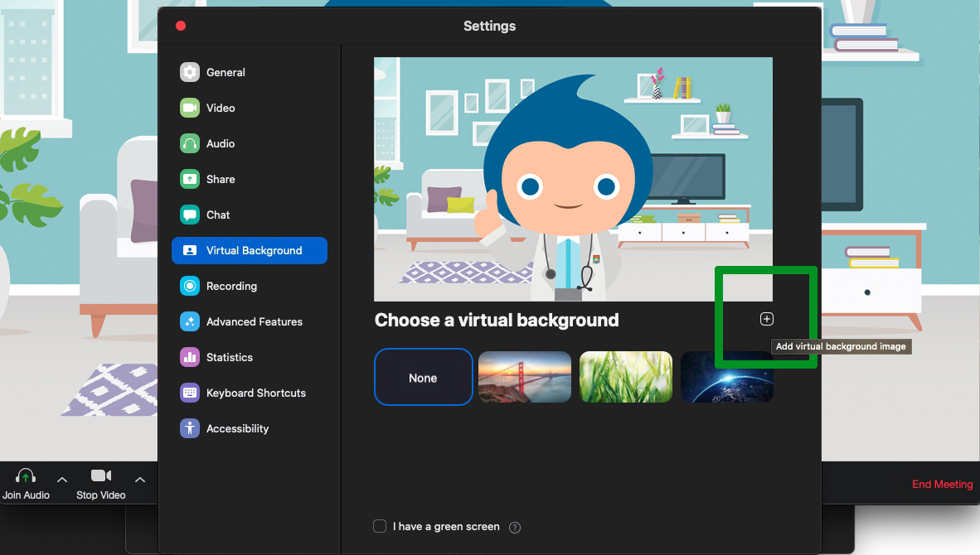This screenshot has height=555, width=980.
Task: Close the Settings window with red button
Action: point(181,26)
